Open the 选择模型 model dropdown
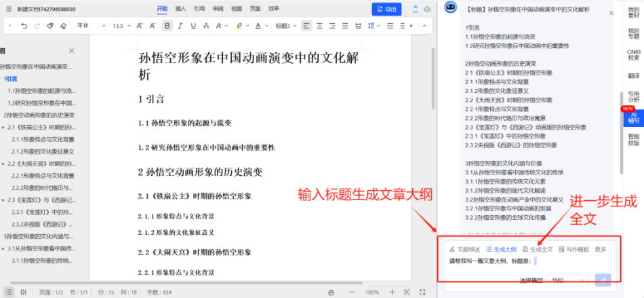This screenshot has width=644, height=298. click(x=568, y=280)
